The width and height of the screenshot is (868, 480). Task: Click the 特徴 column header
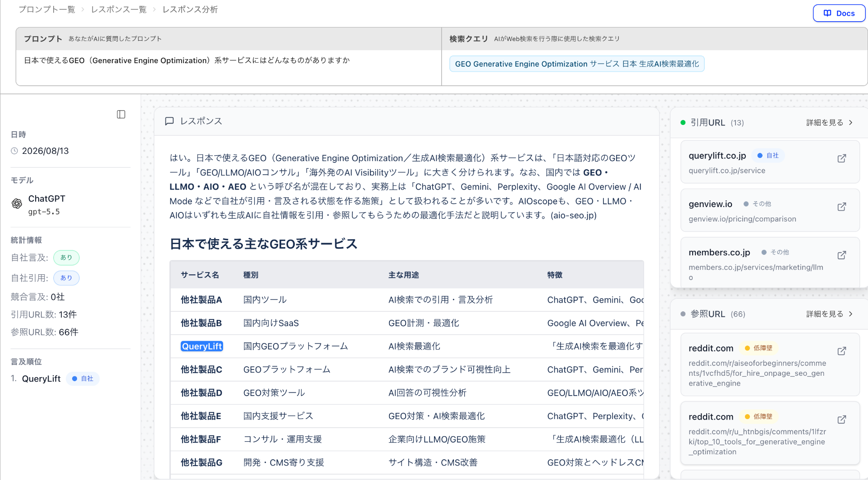point(555,275)
